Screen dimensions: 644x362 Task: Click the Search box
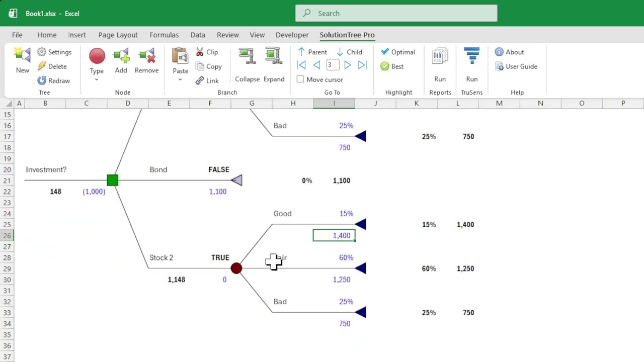tap(396, 14)
